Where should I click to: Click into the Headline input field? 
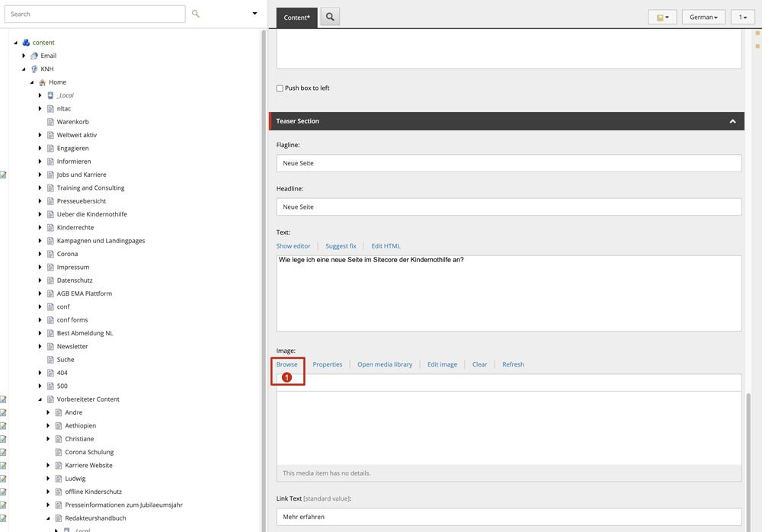[x=508, y=207]
